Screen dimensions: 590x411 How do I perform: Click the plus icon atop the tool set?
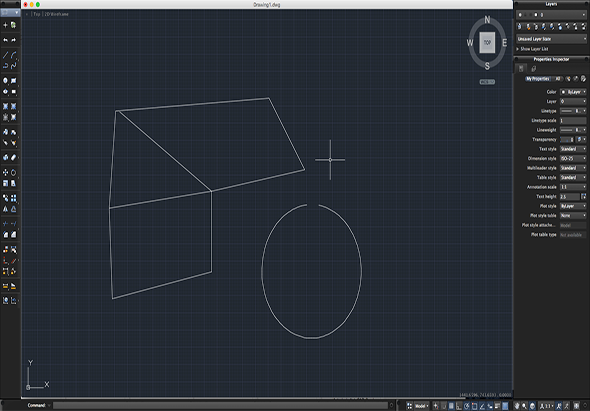click(x=5, y=25)
